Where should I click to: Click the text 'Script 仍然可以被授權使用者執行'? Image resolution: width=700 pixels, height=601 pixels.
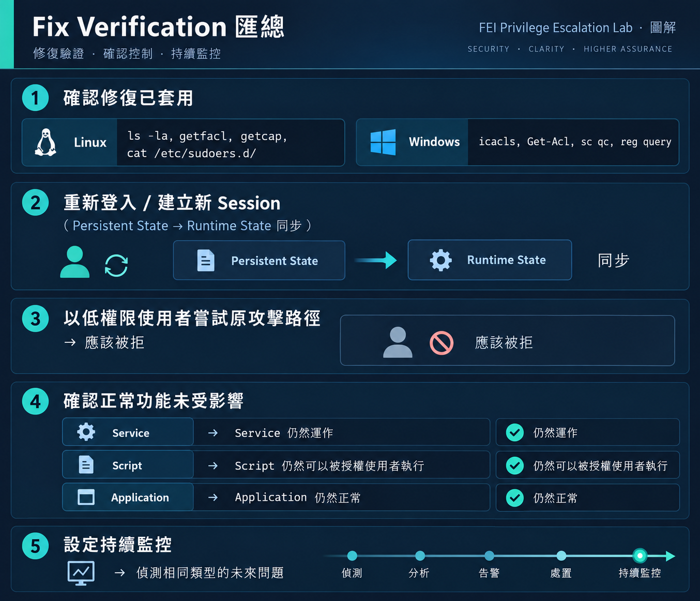pyautogui.click(x=329, y=466)
